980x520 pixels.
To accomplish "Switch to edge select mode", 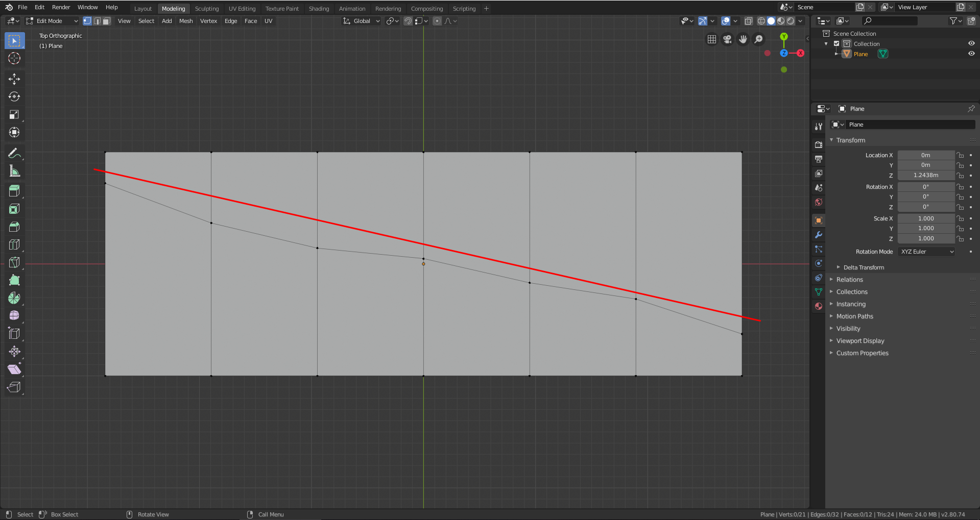I will tap(97, 21).
